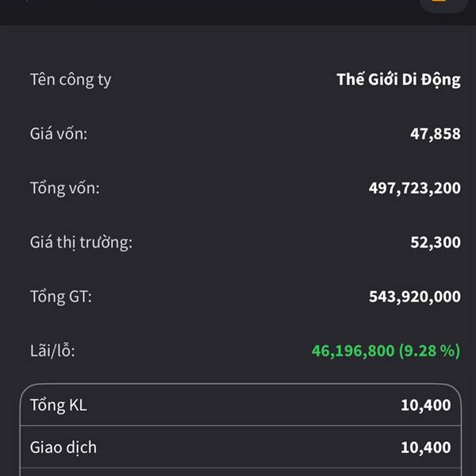Select the 'Lãi/lỗ:' label
Viewport: 476px width, 476px height.
tap(52, 351)
